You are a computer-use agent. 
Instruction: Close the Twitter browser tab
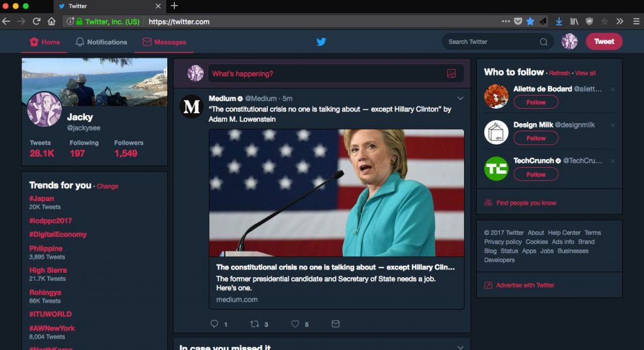[158, 6]
